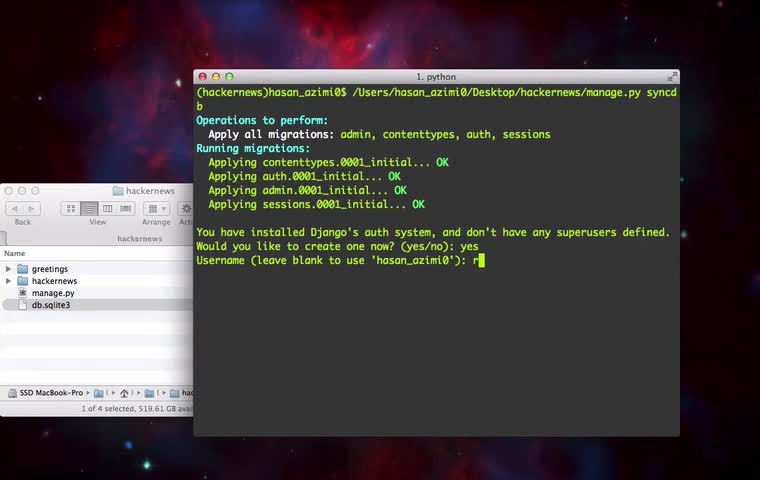Close the Terminal python window
This screenshot has height=480, width=760.
pyautogui.click(x=203, y=77)
